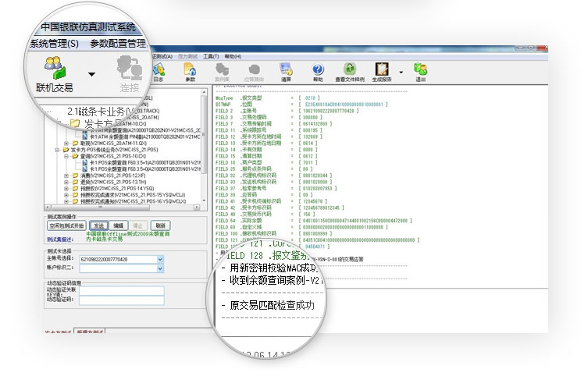
Task: Exit with the 退出 toolbar icon
Action: (x=420, y=73)
